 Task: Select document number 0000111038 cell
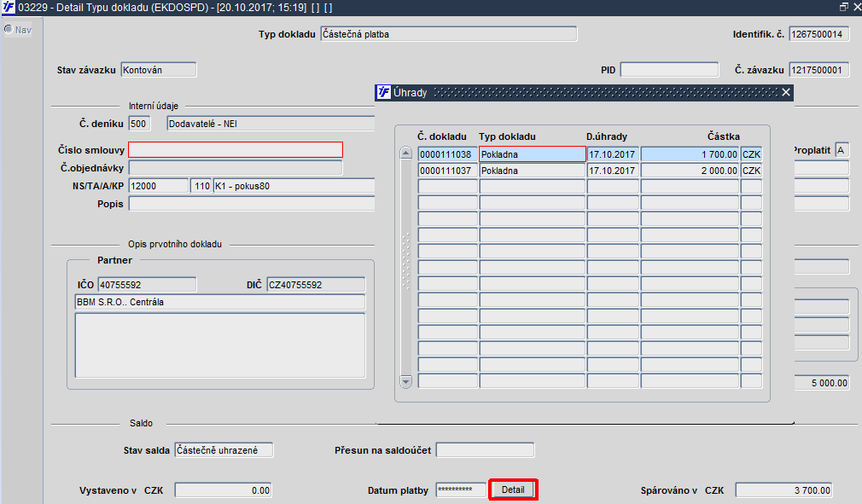(x=447, y=154)
